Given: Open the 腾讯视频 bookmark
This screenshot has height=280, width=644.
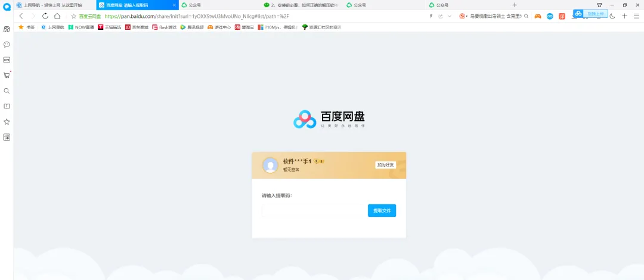Looking at the screenshot, I should 192,27.
